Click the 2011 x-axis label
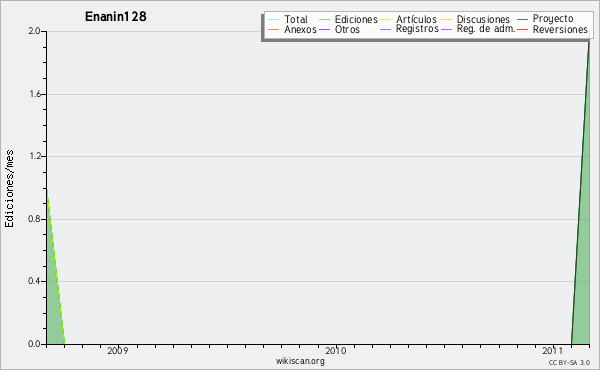 click(553, 350)
